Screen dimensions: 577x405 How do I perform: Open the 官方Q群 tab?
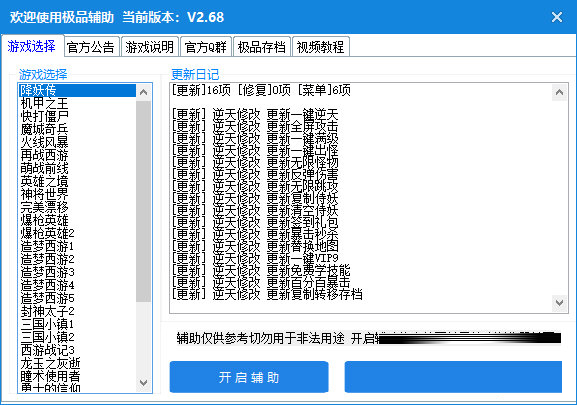coord(206,47)
